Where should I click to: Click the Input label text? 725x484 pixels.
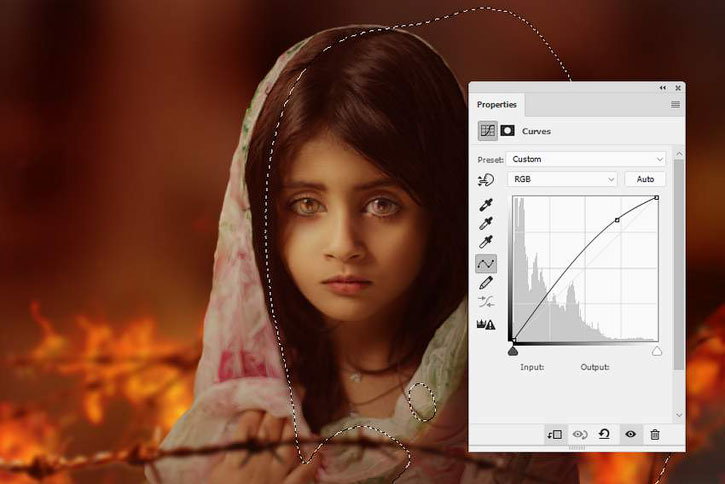point(532,367)
